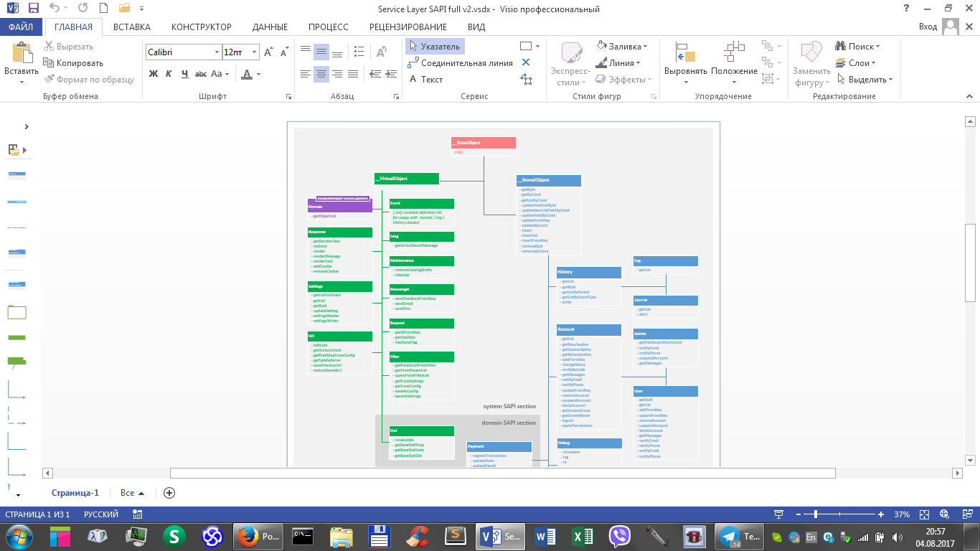Open the Поиск find dropdown
Image resolution: width=980 pixels, height=551 pixels.
click(x=858, y=46)
